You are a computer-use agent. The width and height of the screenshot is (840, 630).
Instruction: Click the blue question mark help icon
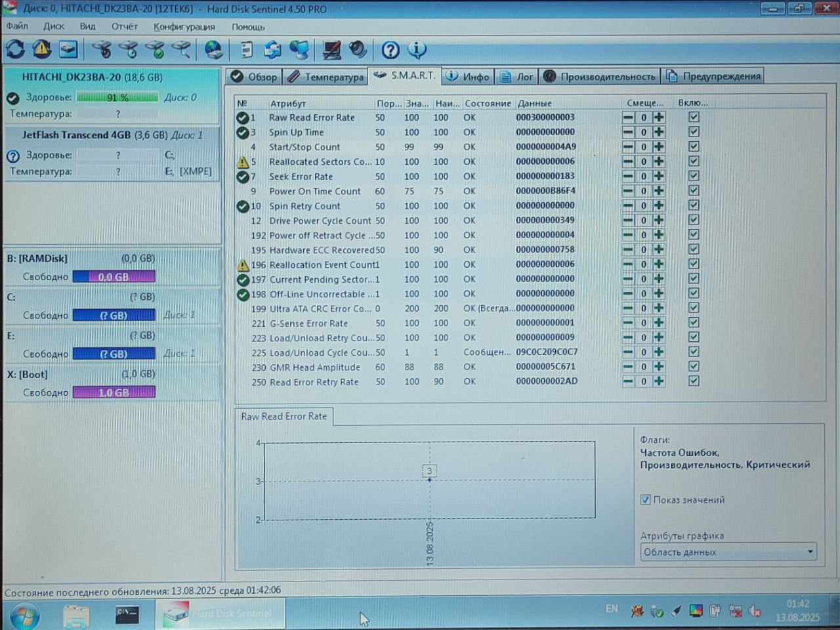tap(390, 50)
